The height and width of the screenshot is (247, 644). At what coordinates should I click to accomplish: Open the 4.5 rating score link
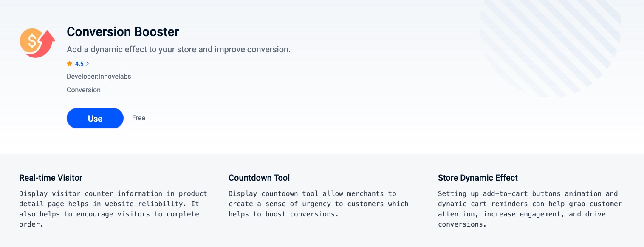(79, 64)
